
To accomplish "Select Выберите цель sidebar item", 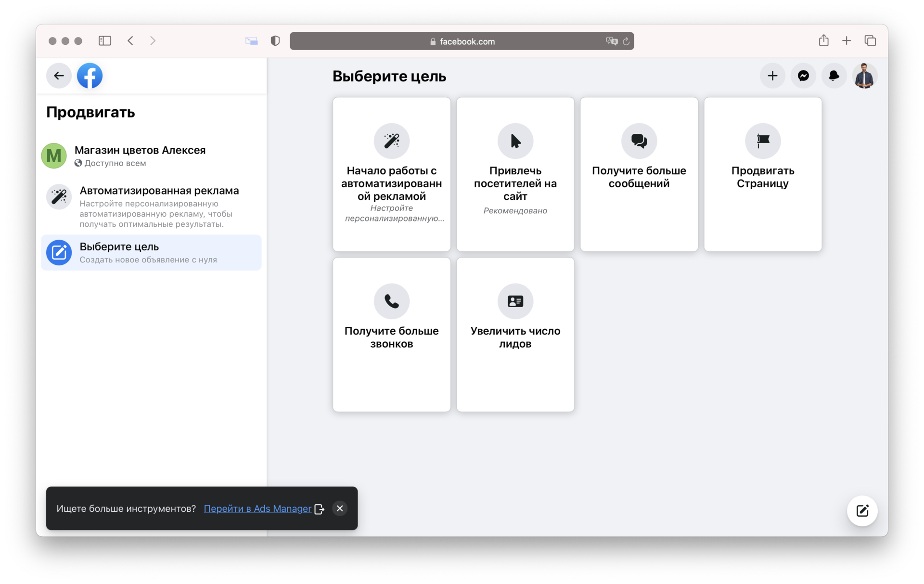I will 151,252.
